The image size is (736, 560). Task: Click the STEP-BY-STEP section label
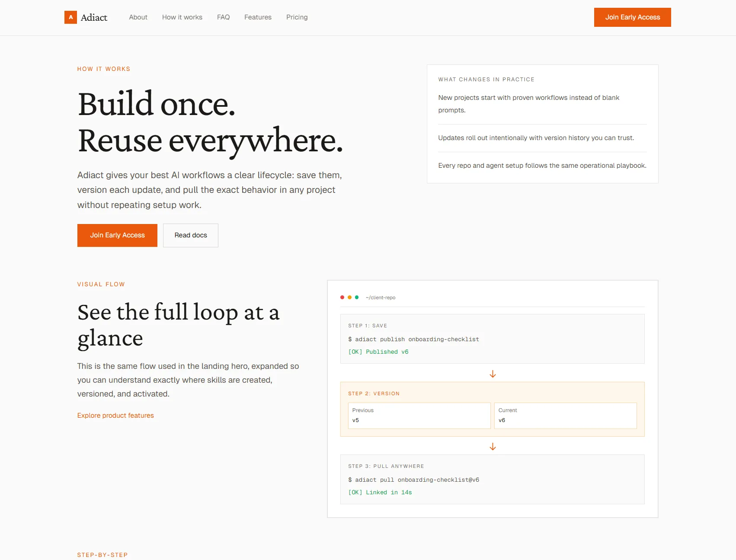coord(102,555)
